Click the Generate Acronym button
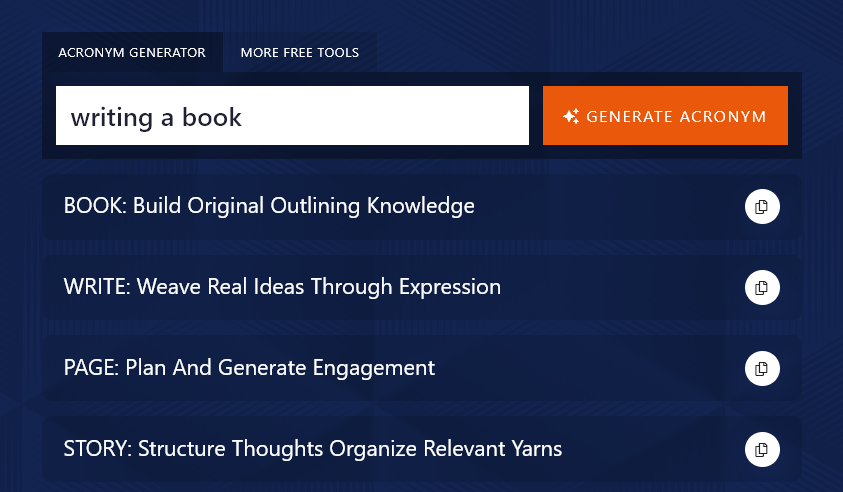 (665, 116)
